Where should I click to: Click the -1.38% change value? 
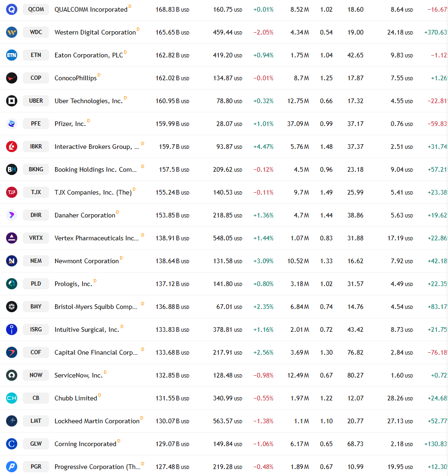click(263, 421)
